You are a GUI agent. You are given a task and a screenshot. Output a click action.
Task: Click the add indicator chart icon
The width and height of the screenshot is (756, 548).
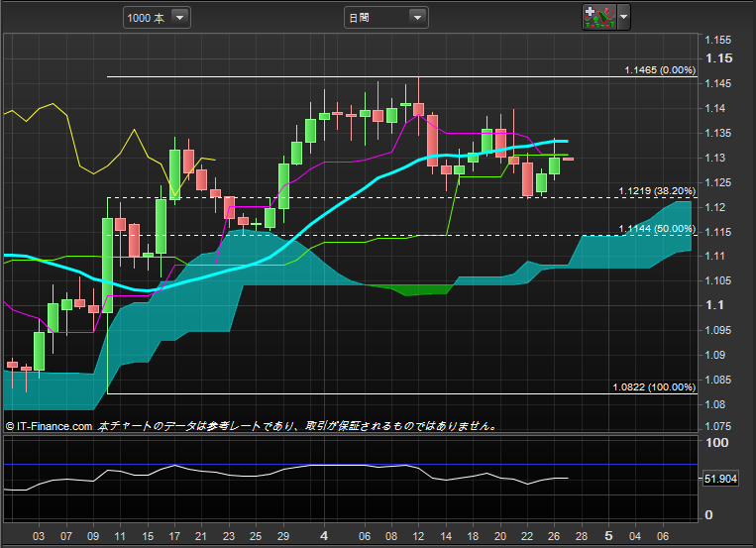599,17
